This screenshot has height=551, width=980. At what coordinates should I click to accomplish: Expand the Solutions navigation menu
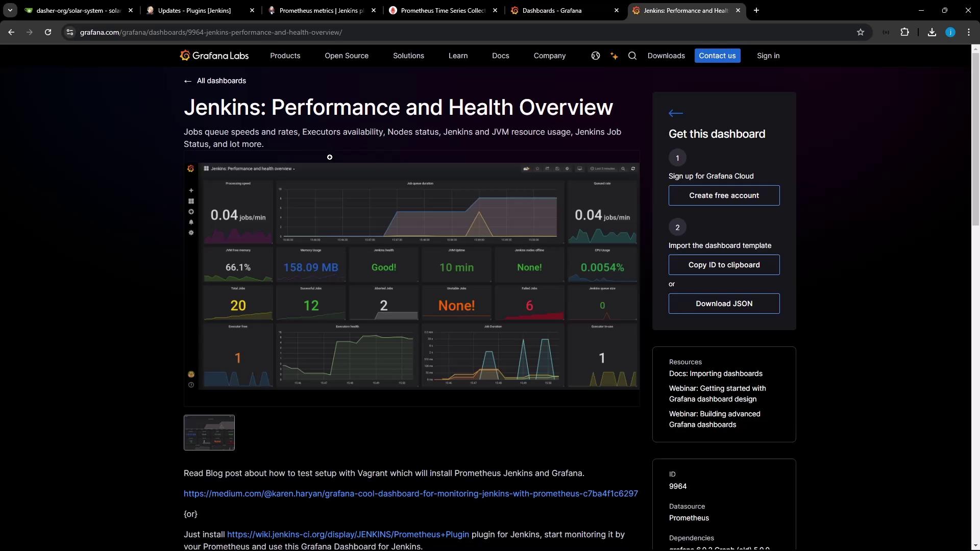408,56
